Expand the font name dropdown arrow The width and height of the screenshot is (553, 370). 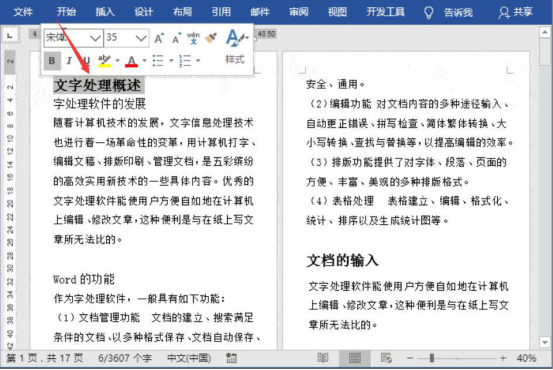click(x=95, y=37)
